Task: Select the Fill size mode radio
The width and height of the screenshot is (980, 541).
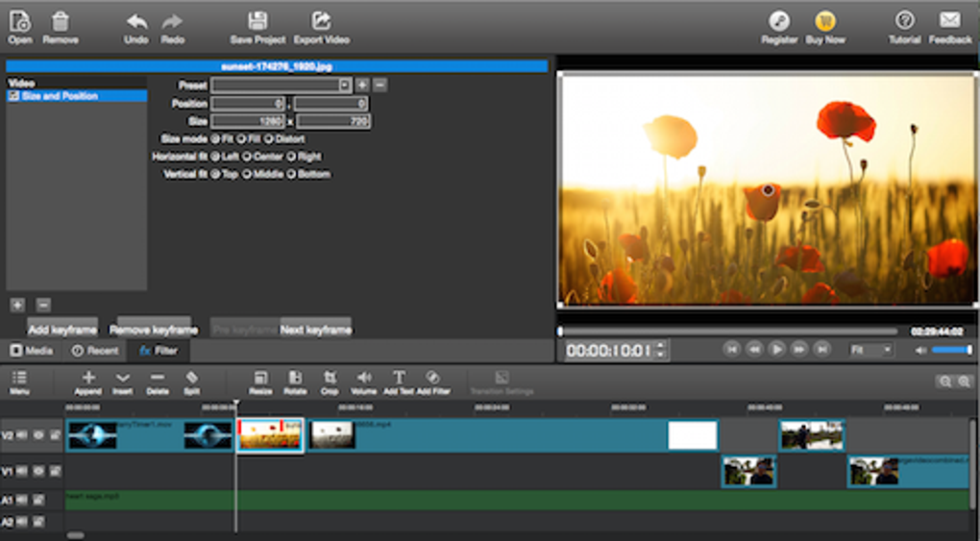Action: coord(240,139)
